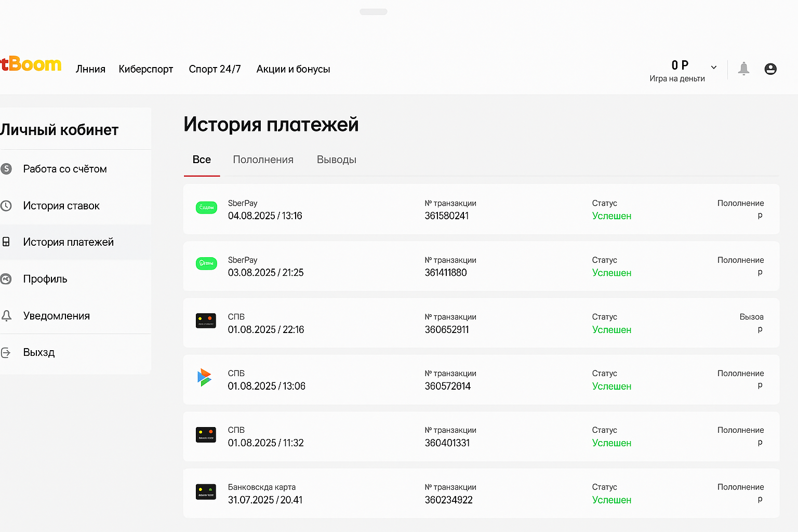Open the user profile avatar icon

pos(770,69)
